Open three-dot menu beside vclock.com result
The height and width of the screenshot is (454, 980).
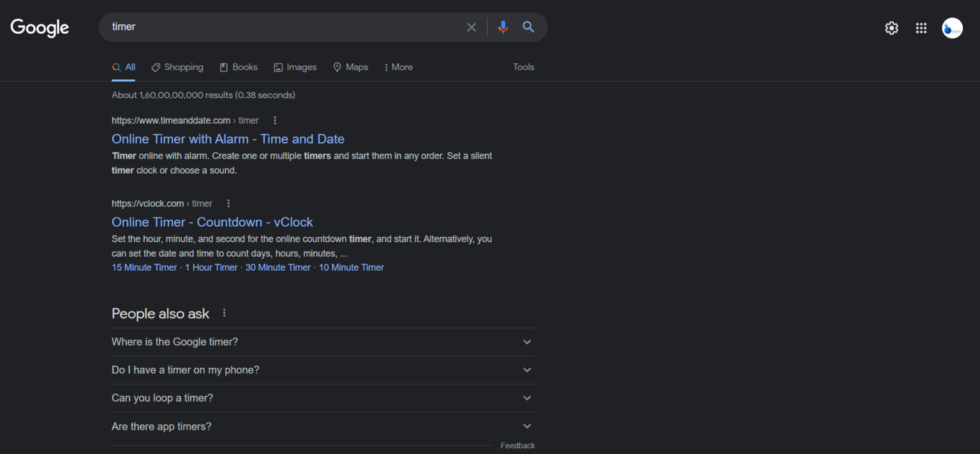(228, 203)
